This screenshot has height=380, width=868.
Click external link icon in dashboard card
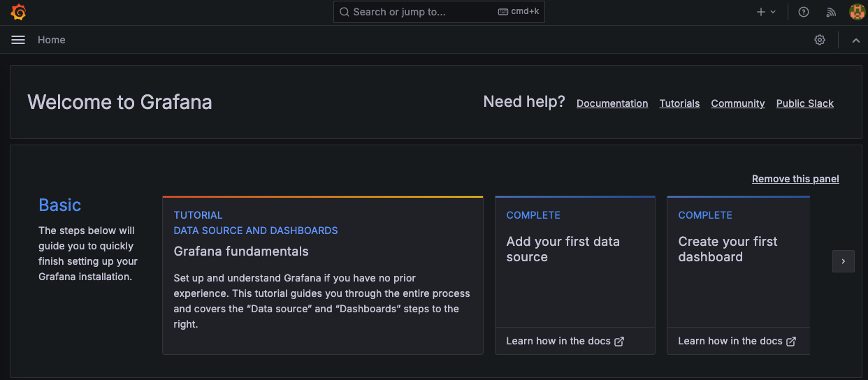click(790, 342)
